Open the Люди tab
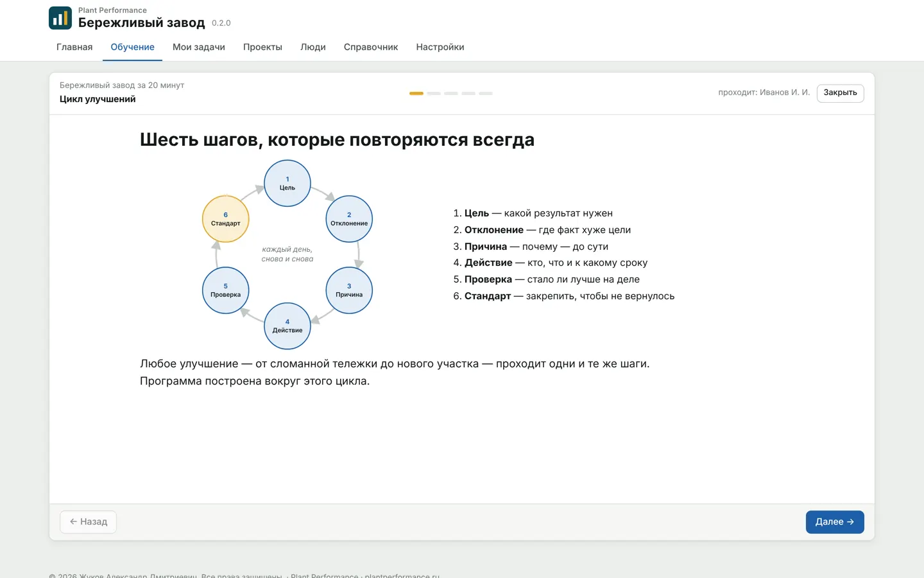This screenshot has width=924, height=578. pyautogui.click(x=313, y=47)
